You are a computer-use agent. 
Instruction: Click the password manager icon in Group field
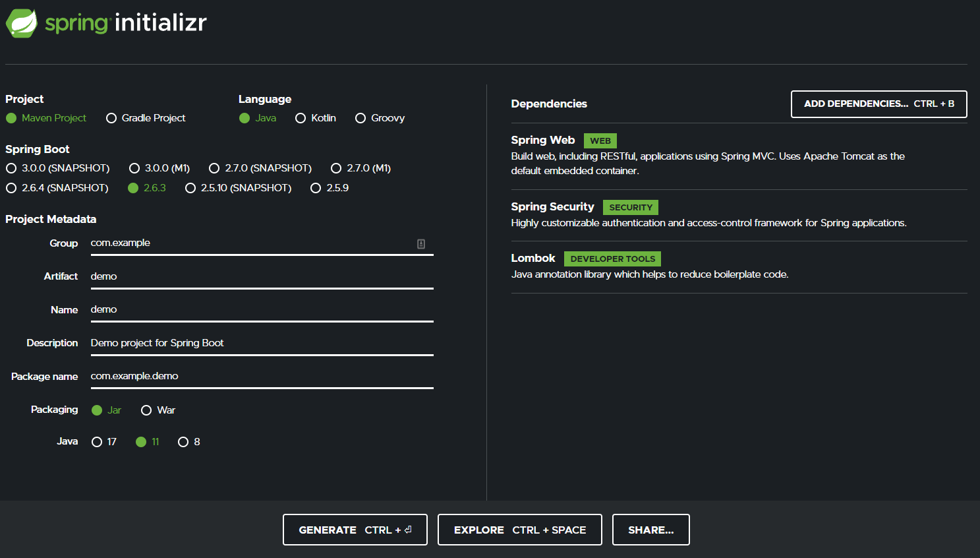pyautogui.click(x=421, y=244)
